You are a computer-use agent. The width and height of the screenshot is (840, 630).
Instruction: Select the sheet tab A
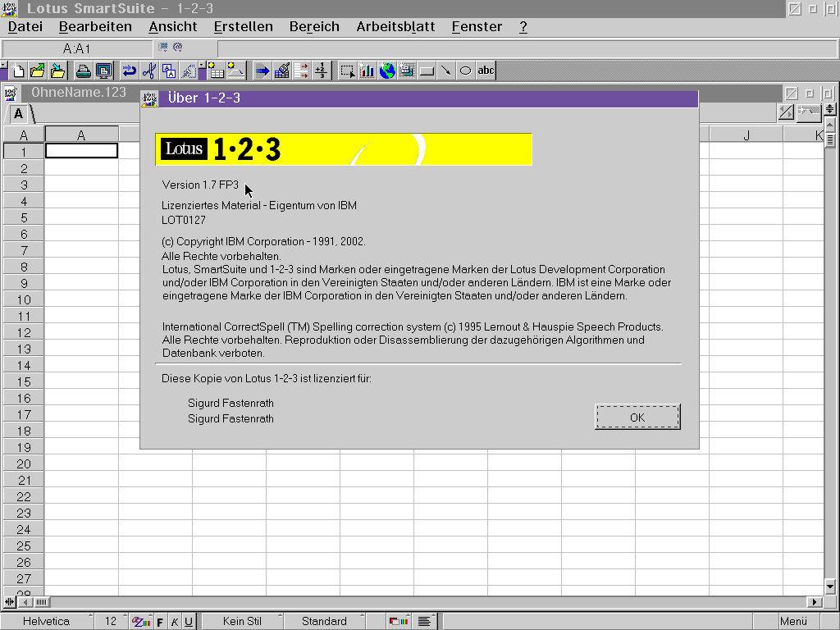tap(18, 114)
